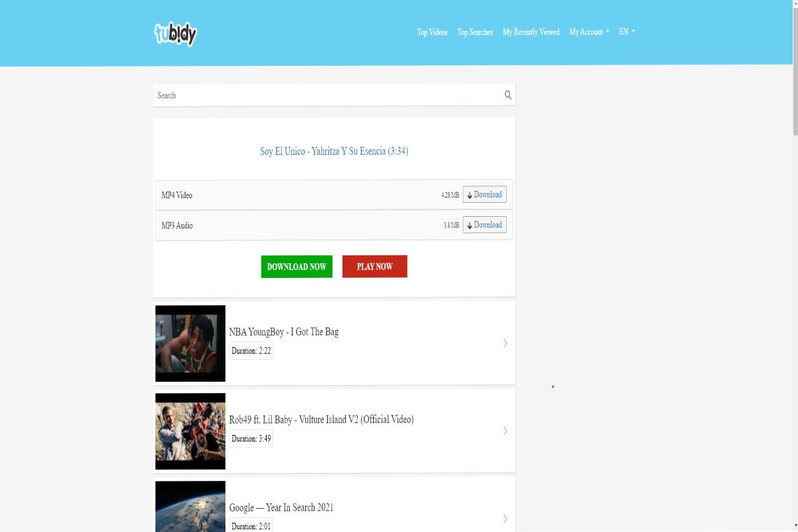Click chevron arrow on Google Year In Search row
The image size is (798, 532).
505,519
